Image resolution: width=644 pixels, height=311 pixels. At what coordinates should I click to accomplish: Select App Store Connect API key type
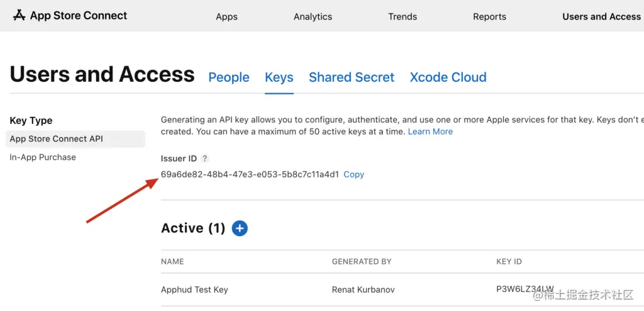pyautogui.click(x=57, y=139)
